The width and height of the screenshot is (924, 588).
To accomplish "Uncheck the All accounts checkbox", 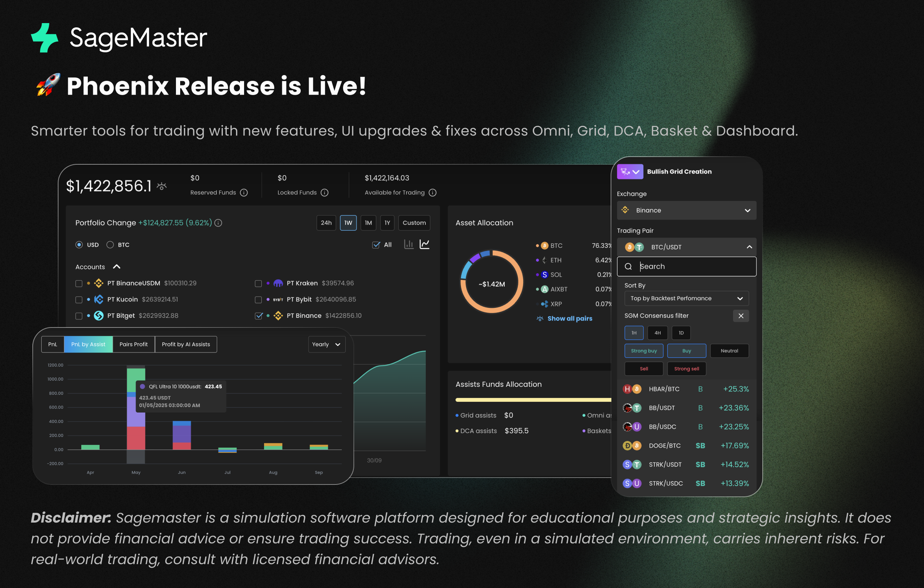I will coord(376,245).
